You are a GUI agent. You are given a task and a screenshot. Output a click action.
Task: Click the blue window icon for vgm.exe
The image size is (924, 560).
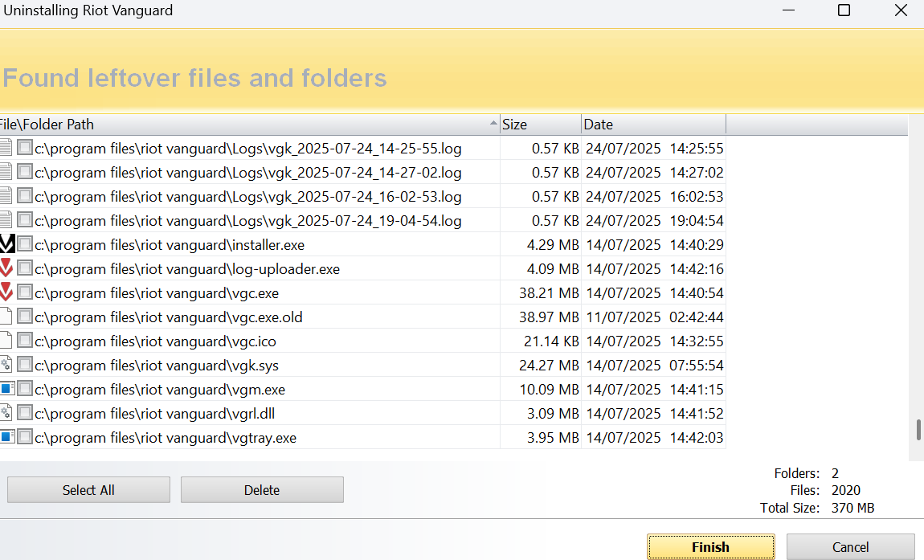[x=7, y=388]
